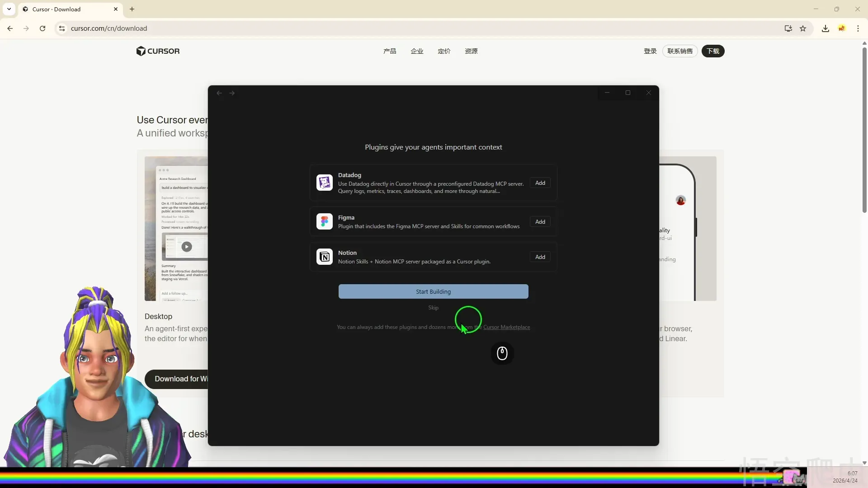Click the Cursor logo in header
The width and height of the screenshot is (868, 488).
click(158, 51)
